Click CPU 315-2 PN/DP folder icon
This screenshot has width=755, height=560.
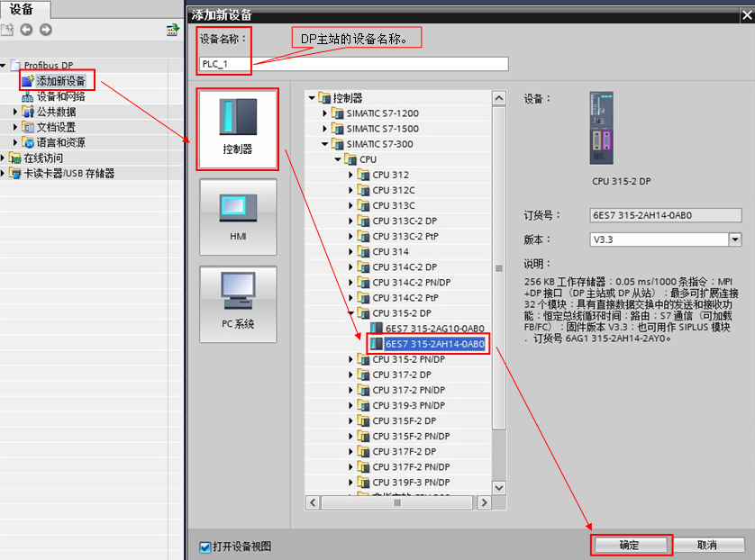point(364,359)
